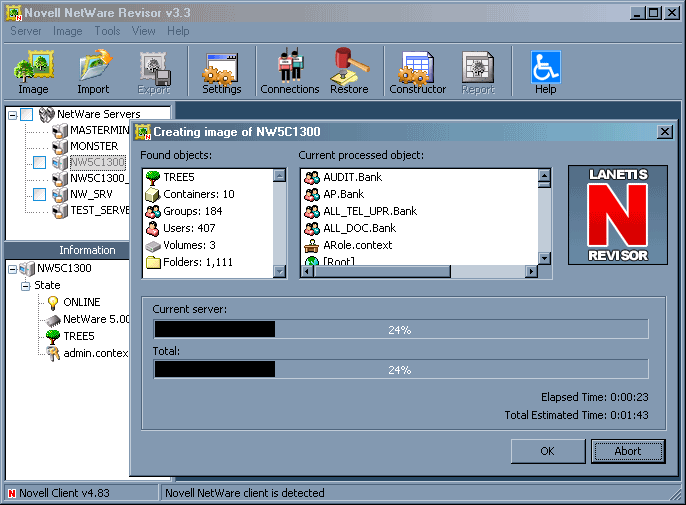The height and width of the screenshot is (505, 686).
Task: Abort the image creation
Action: (x=628, y=451)
